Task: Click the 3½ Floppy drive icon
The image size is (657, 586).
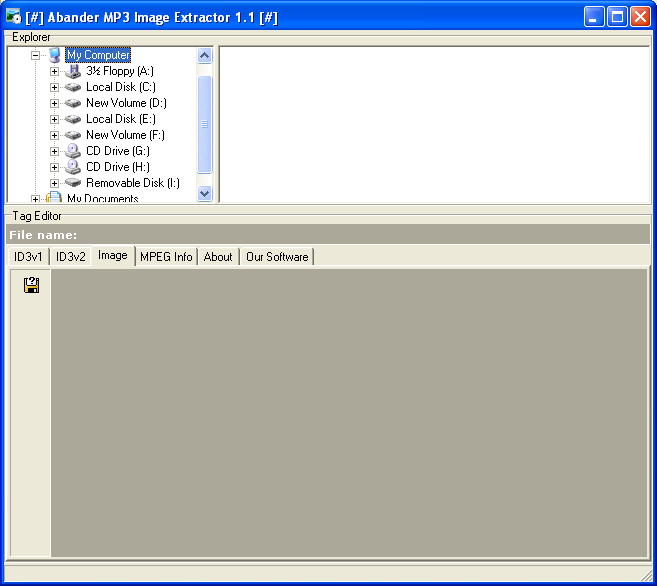Action: point(73,71)
